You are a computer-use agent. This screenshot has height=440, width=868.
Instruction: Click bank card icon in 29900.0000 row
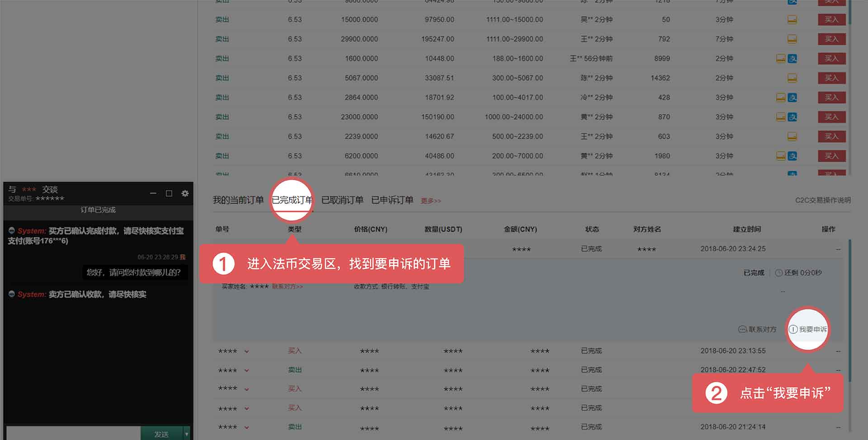point(792,39)
